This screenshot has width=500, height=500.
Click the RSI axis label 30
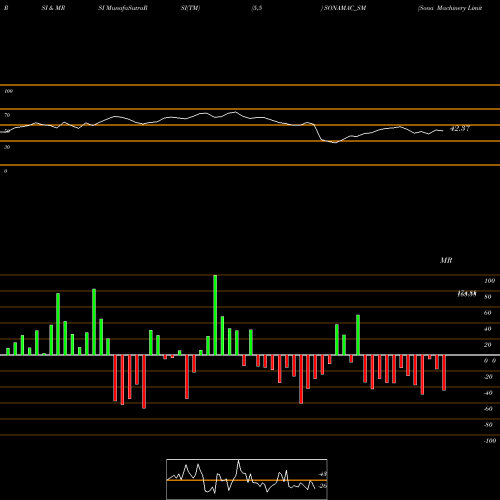(7, 147)
